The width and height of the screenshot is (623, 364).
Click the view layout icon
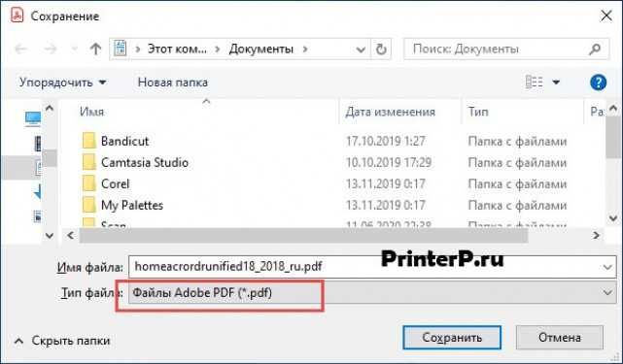pos(534,83)
